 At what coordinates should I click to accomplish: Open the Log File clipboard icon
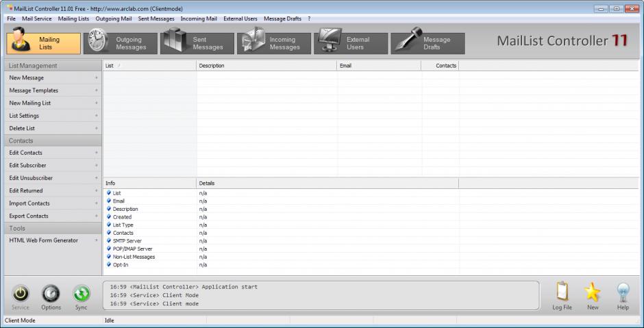click(x=562, y=292)
